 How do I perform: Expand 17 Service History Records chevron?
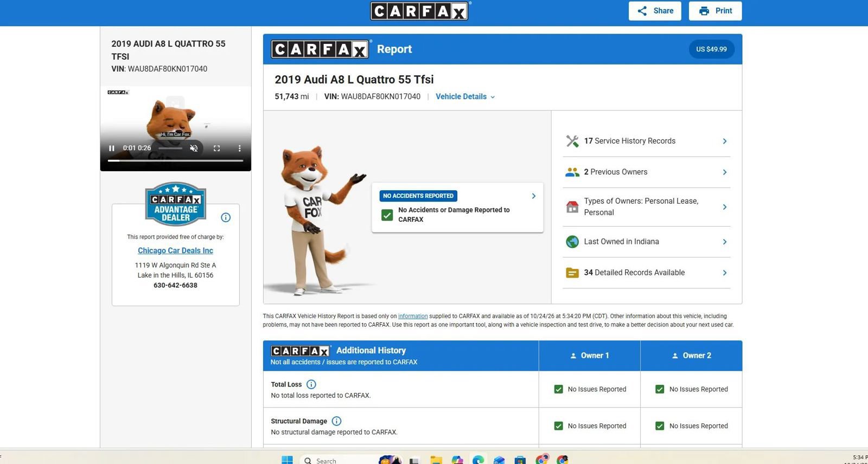click(725, 141)
